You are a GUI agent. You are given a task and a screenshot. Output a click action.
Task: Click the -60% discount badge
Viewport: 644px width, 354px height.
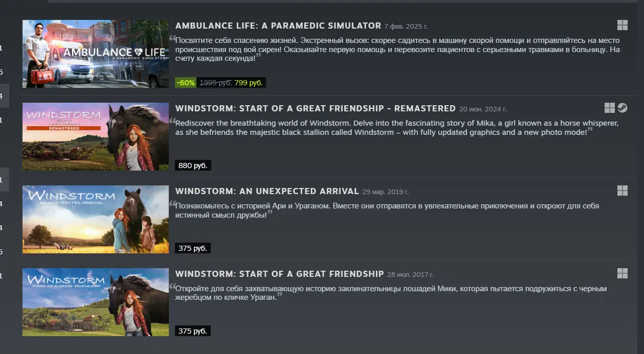[x=185, y=83]
